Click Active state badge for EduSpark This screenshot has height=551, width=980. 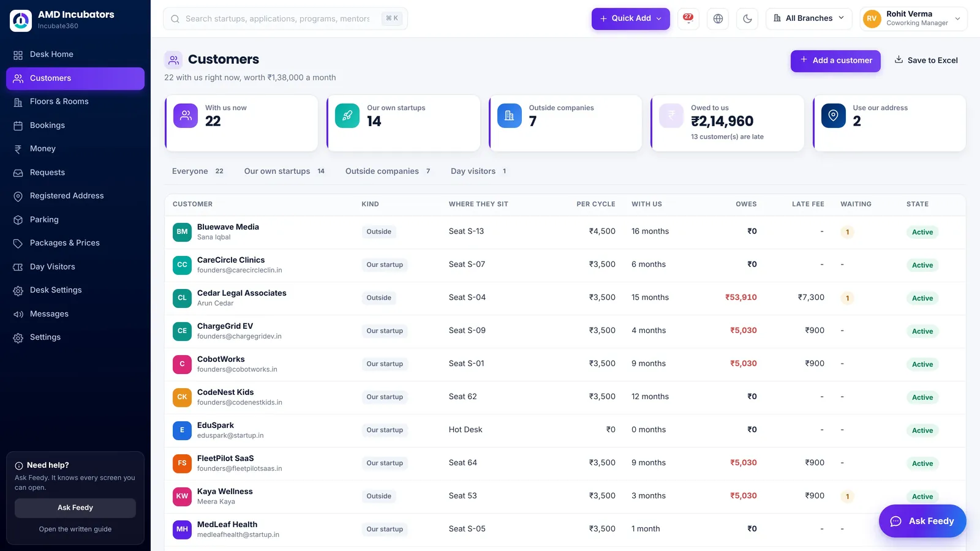[922, 430]
